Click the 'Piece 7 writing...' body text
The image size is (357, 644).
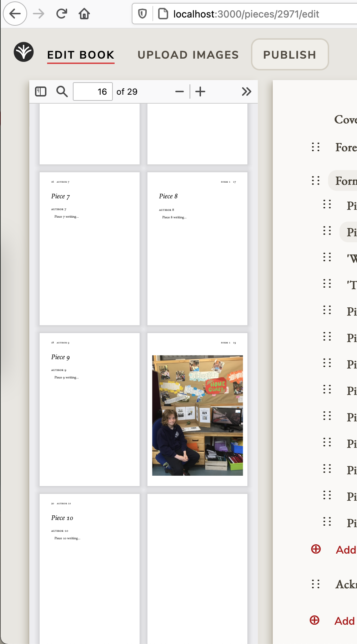click(x=66, y=217)
